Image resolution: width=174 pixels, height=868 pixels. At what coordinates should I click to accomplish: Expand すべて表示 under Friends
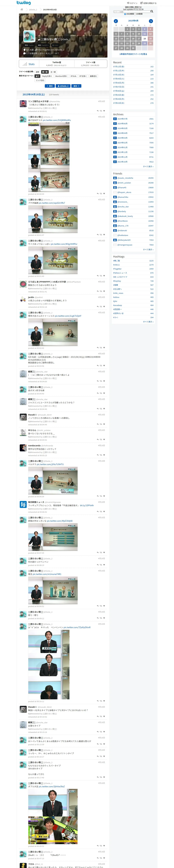(148, 250)
